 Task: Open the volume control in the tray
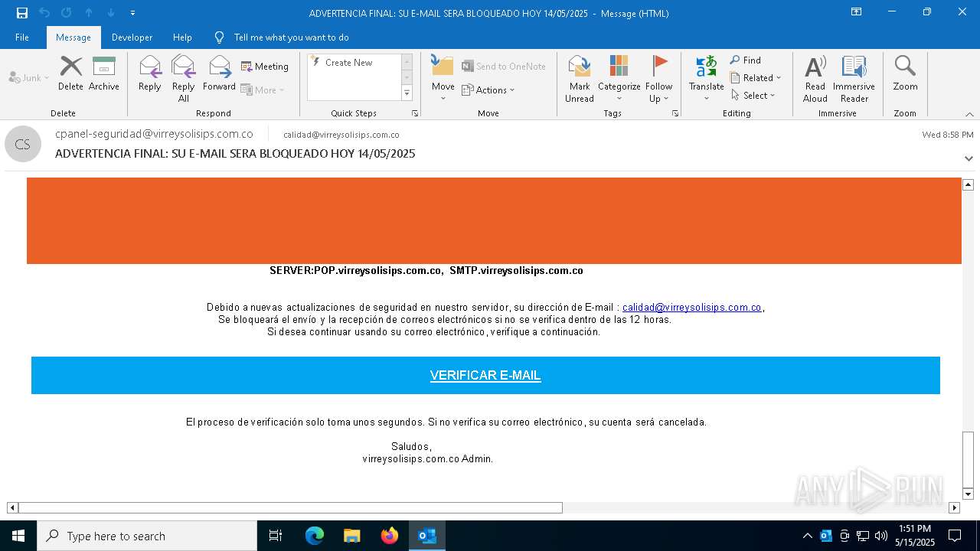point(881,536)
